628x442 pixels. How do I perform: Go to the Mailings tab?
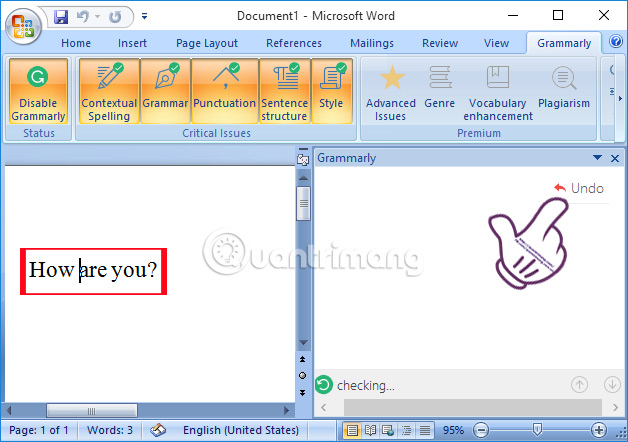pyautogui.click(x=372, y=43)
